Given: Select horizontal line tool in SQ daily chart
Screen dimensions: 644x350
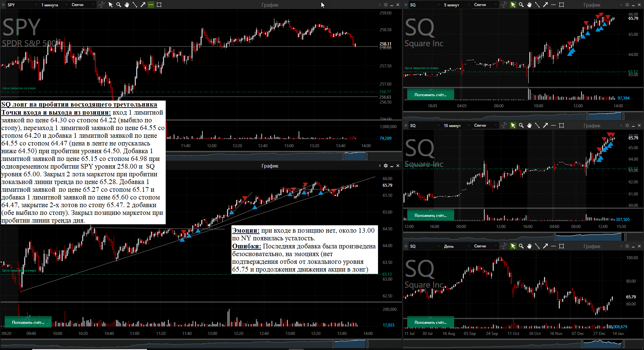Looking at the screenshot, I should [x=553, y=246].
